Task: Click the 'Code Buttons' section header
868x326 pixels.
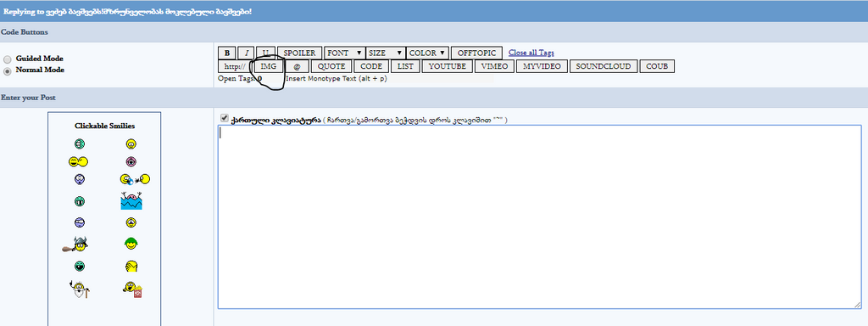Action: tap(434, 32)
